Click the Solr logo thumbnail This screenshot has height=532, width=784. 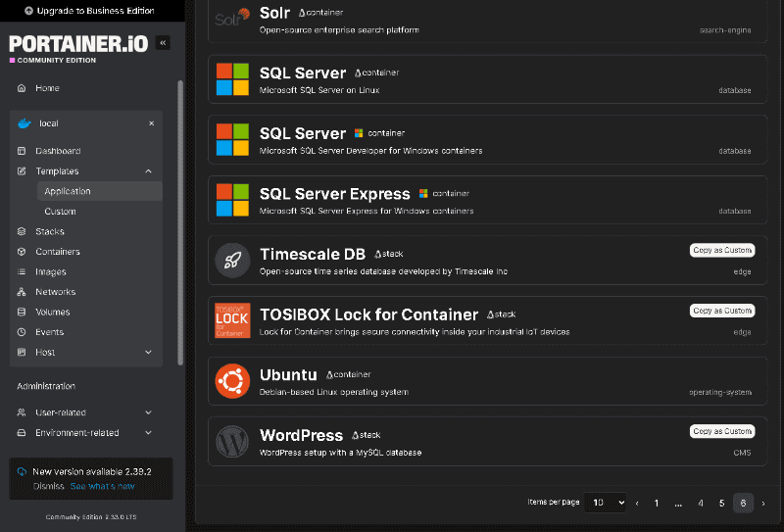(x=232, y=17)
